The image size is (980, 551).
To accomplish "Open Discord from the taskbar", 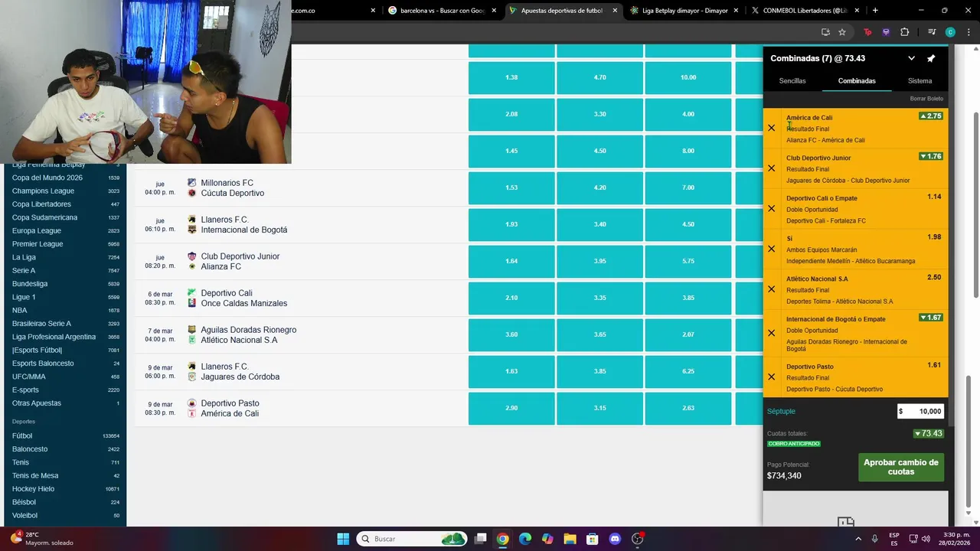I will [x=614, y=539].
